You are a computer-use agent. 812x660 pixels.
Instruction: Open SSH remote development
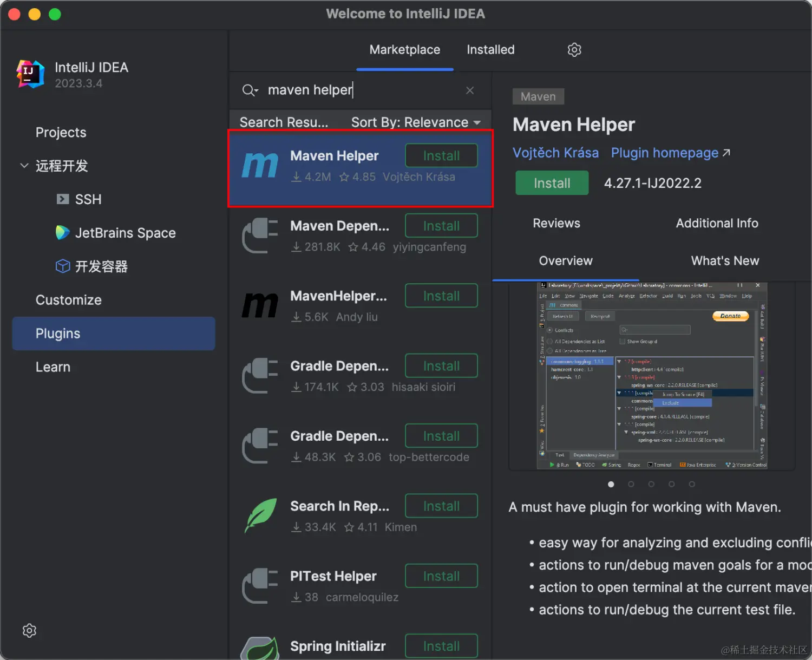88,199
